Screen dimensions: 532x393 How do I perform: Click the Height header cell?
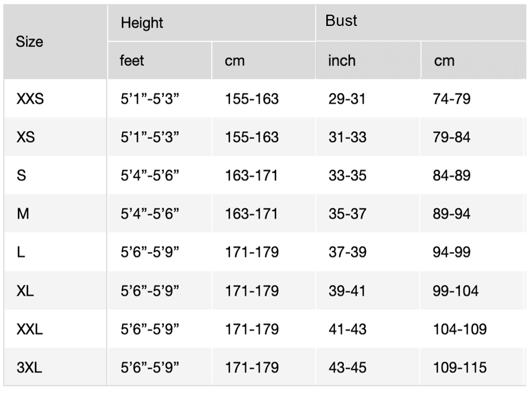(x=142, y=23)
